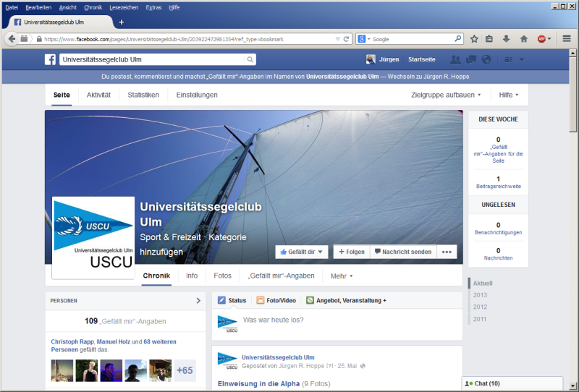Click the Adblock Plus icon

pyautogui.click(x=541, y=39)
